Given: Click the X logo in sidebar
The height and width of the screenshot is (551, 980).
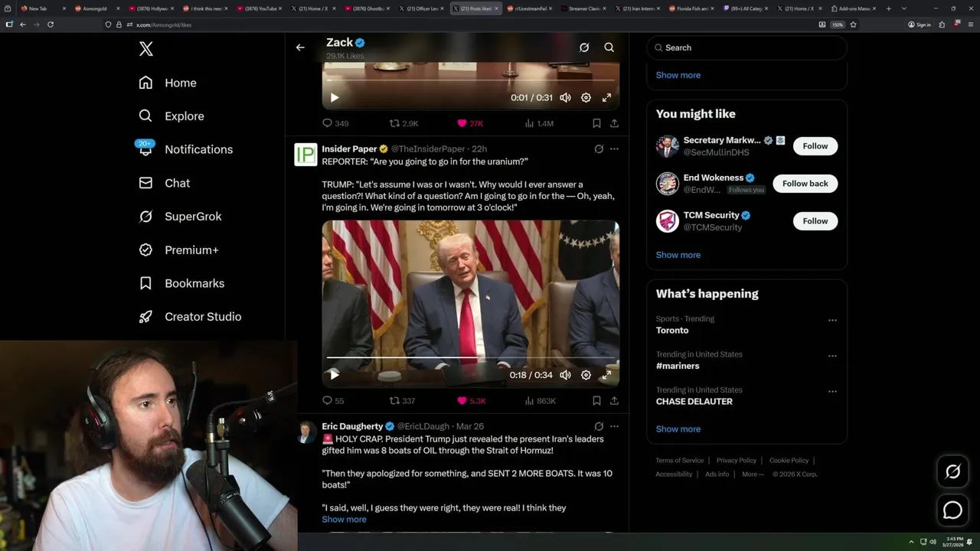Looking at the screenshot, I should 146,49.
